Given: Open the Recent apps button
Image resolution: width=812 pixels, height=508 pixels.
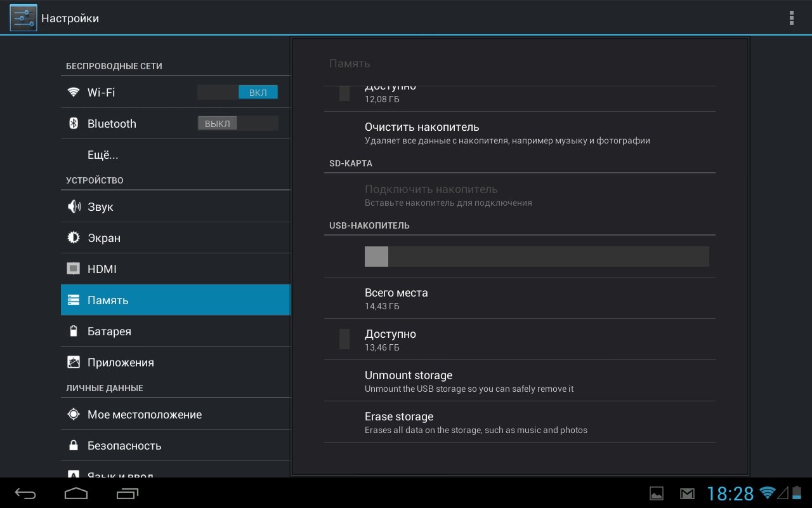Looking at the screenshot, I should click(128, 493).
